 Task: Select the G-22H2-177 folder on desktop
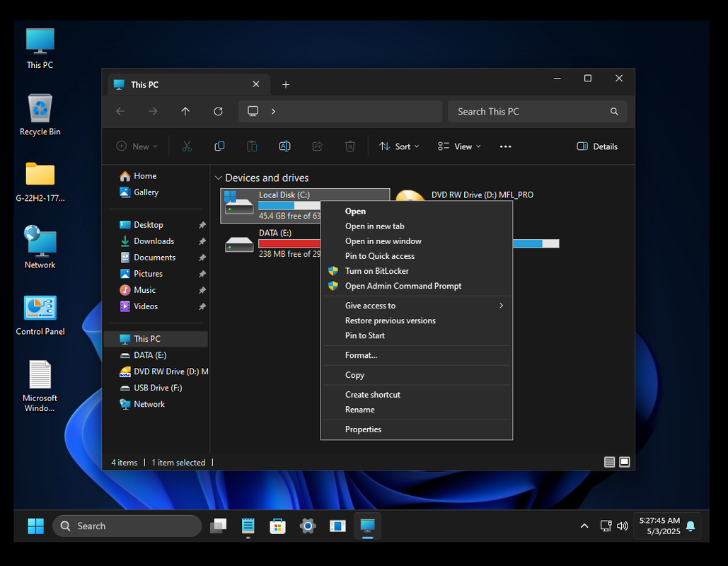pos(40,182)
